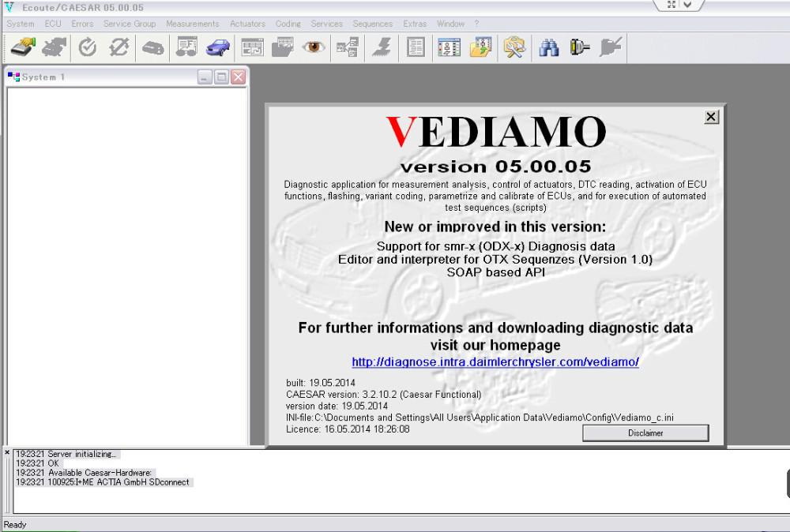Click the Vediamo V icon in title bar
790x532 pixels.
tap(9, 8)
